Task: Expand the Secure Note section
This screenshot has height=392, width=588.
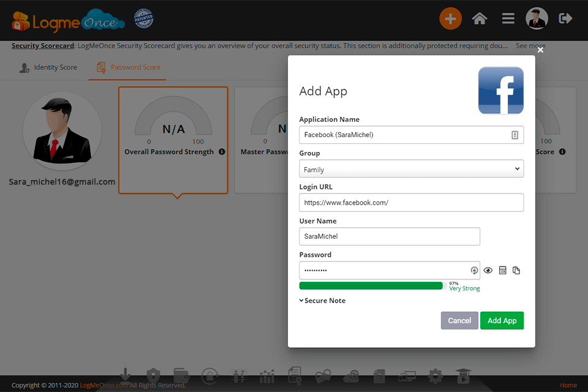Action: coord(322,301)
